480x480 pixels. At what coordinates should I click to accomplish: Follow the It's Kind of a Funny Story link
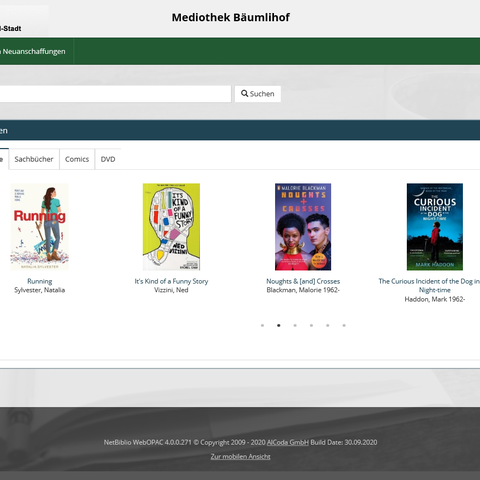[171, 281]
